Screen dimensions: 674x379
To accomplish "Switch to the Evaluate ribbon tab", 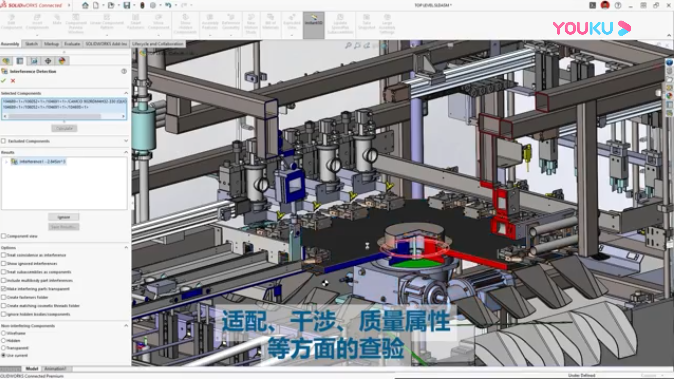I will [72, 44].
